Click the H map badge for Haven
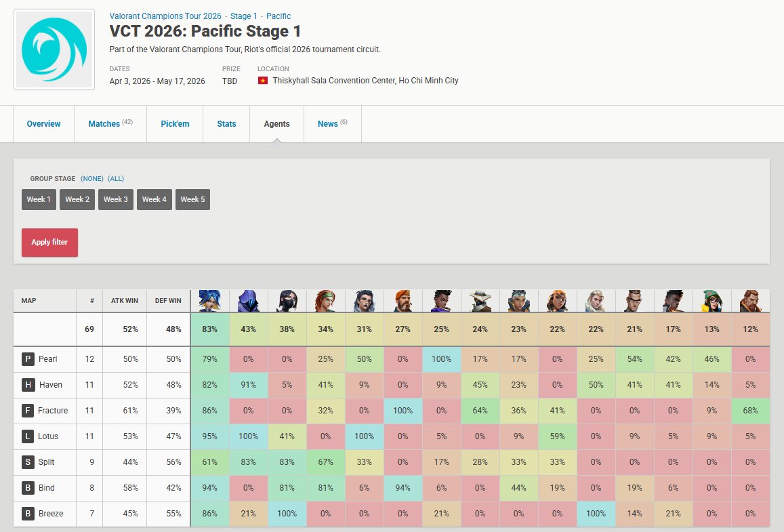The height and width of the screenshot is (532, 784). [28, 384]
